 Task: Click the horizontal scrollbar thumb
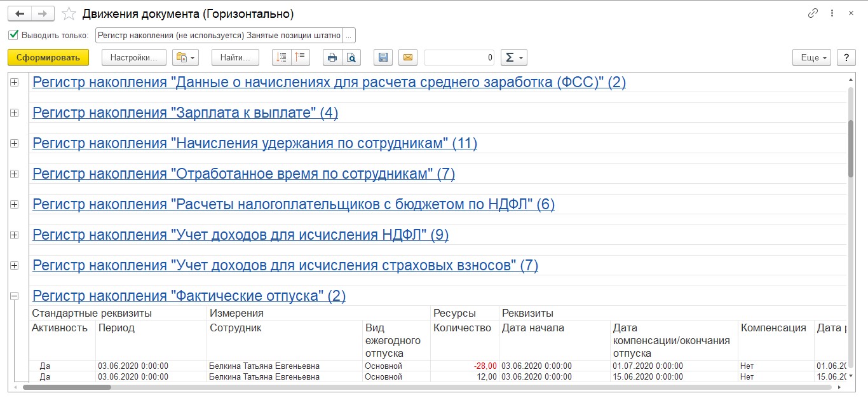coord(67,387)
